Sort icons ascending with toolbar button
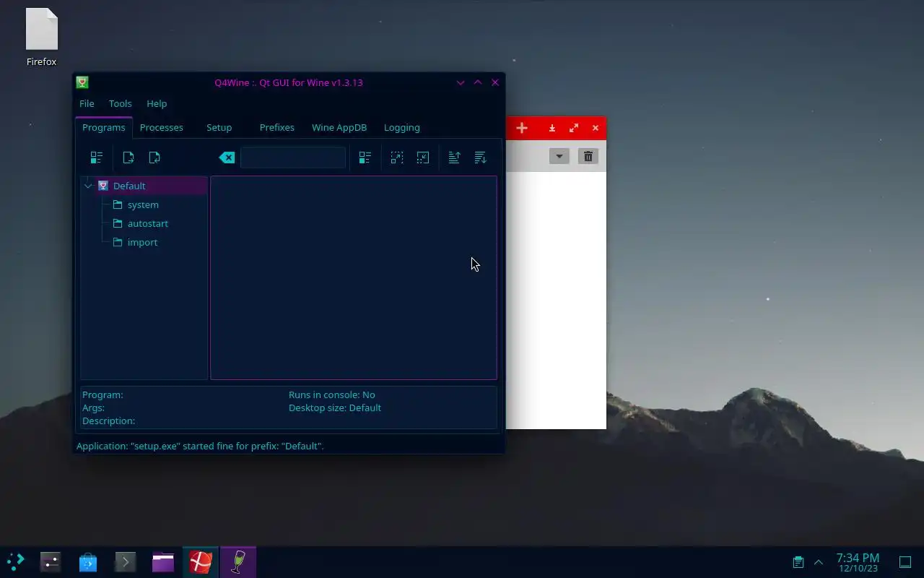Image resolution: width=924 pixels, height=578 pixels. (x=454, y=158)
